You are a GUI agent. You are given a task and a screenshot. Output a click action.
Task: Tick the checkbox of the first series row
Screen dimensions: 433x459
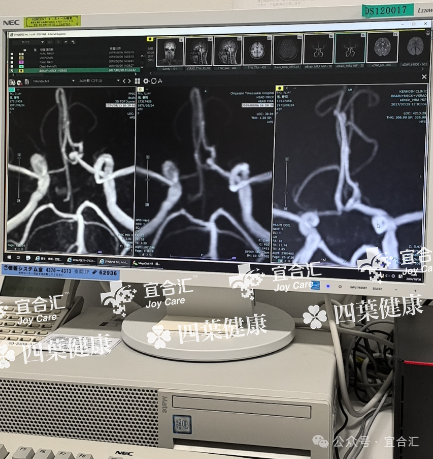pyautogui.click(x=12, y=54)
